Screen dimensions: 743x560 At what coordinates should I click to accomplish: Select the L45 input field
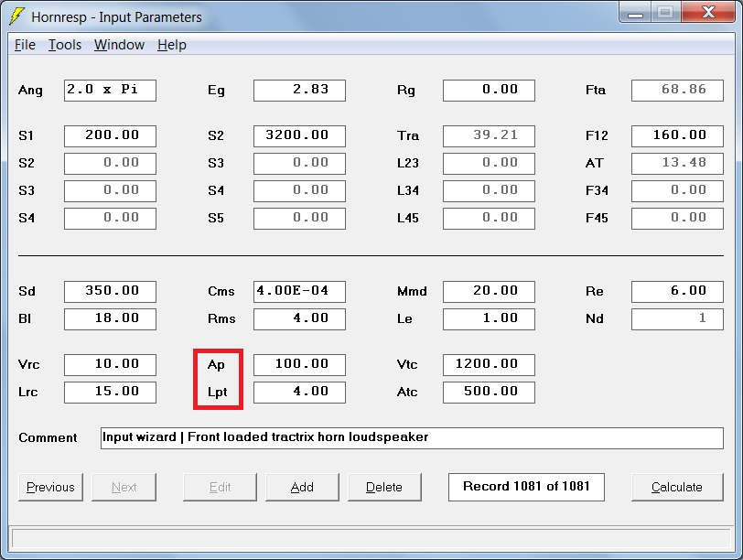coord(489,219)
